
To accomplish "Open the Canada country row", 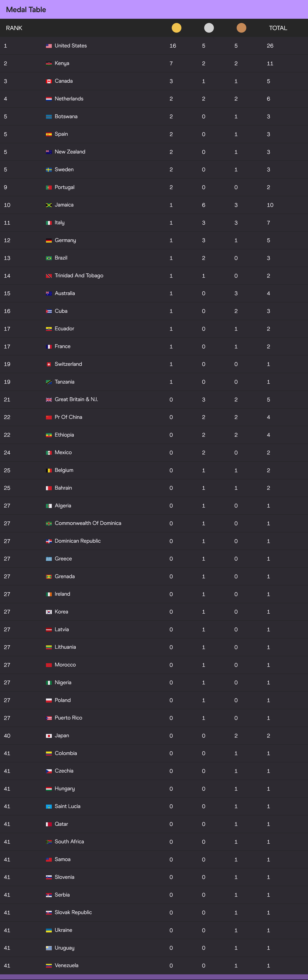I will point(154,81).
